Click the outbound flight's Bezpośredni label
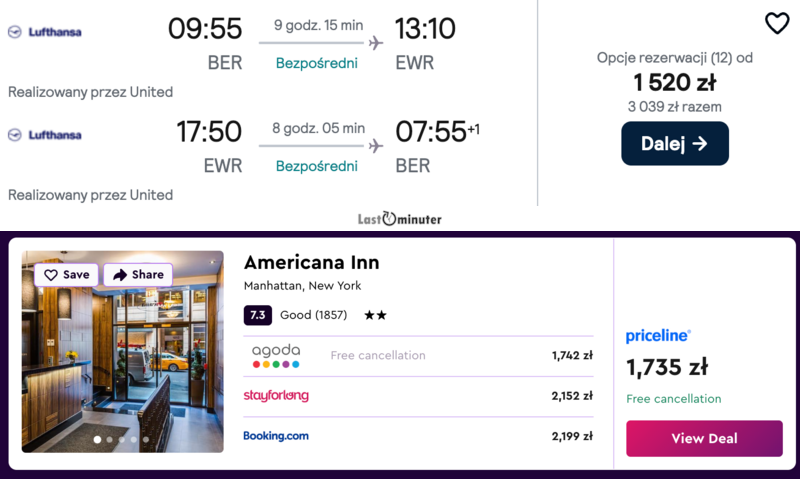This screenshot has height=479, width=800. (317, 63)
